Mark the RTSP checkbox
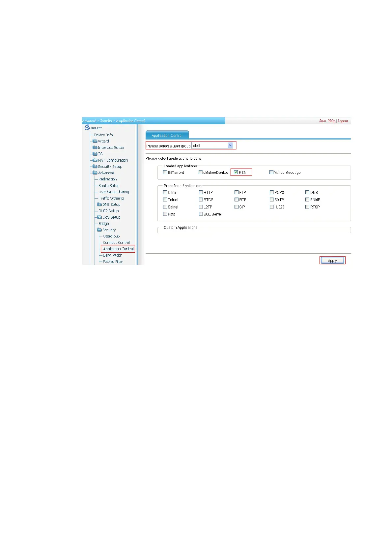The height and width of the screenshot is (533, 392). 307,207
